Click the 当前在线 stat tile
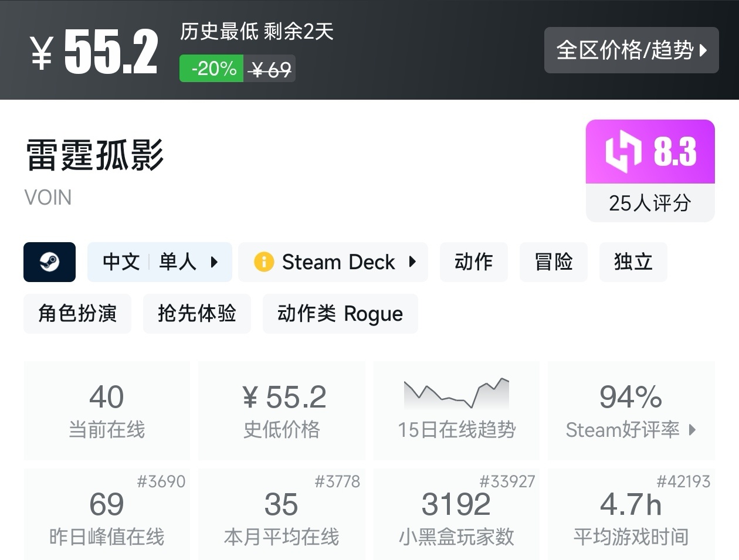Viewport: 739px width, 560px height. pyautogui.click(x=107, y=410)
